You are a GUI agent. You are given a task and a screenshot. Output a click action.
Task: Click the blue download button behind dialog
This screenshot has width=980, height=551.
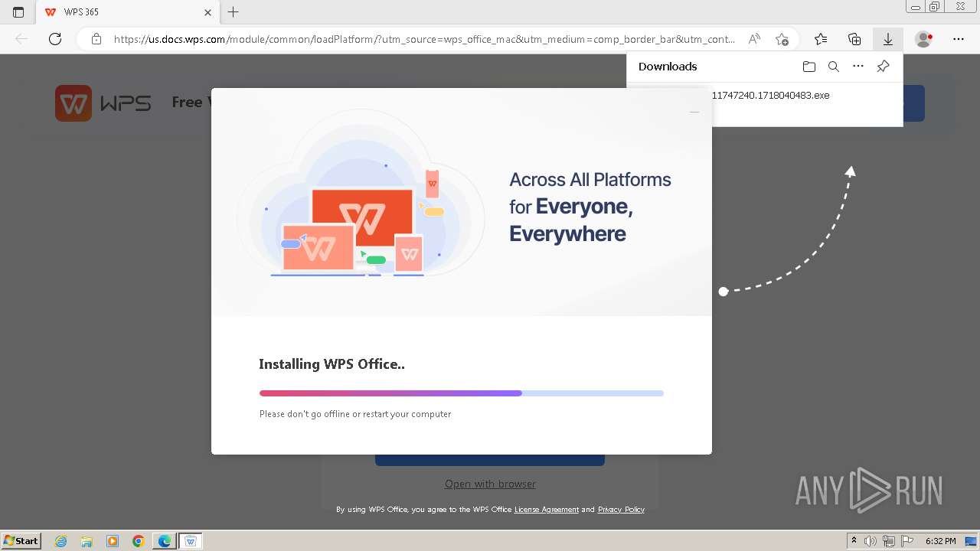(x=490, y=460)
